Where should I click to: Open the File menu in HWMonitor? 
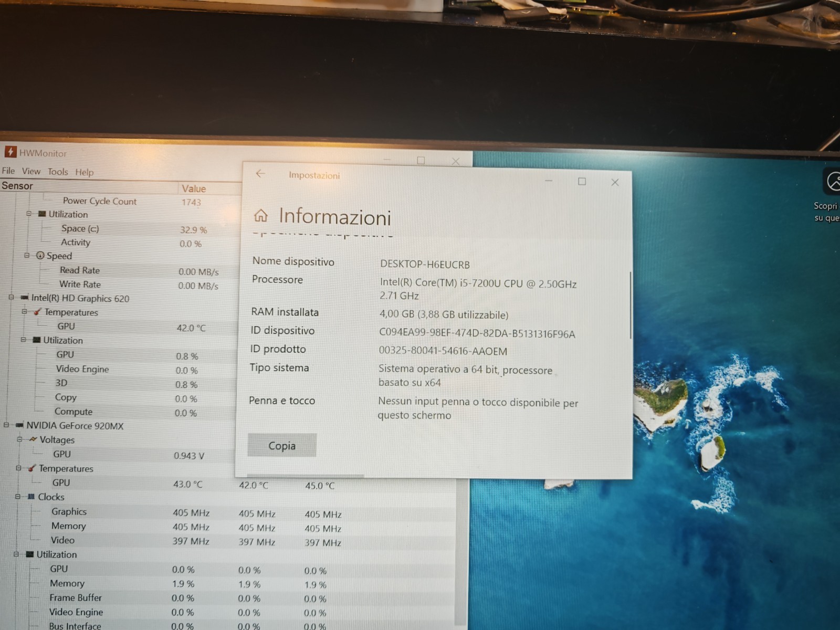click(8, 171)
